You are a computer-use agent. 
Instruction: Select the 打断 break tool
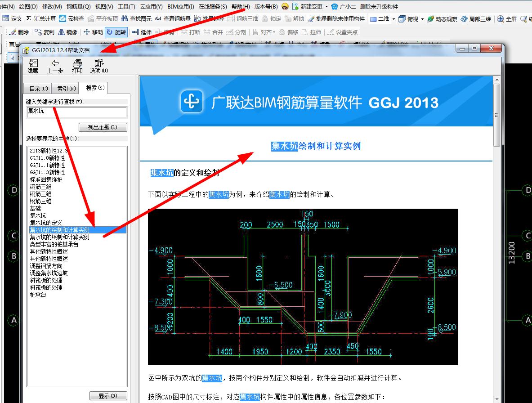coord(190,32)
